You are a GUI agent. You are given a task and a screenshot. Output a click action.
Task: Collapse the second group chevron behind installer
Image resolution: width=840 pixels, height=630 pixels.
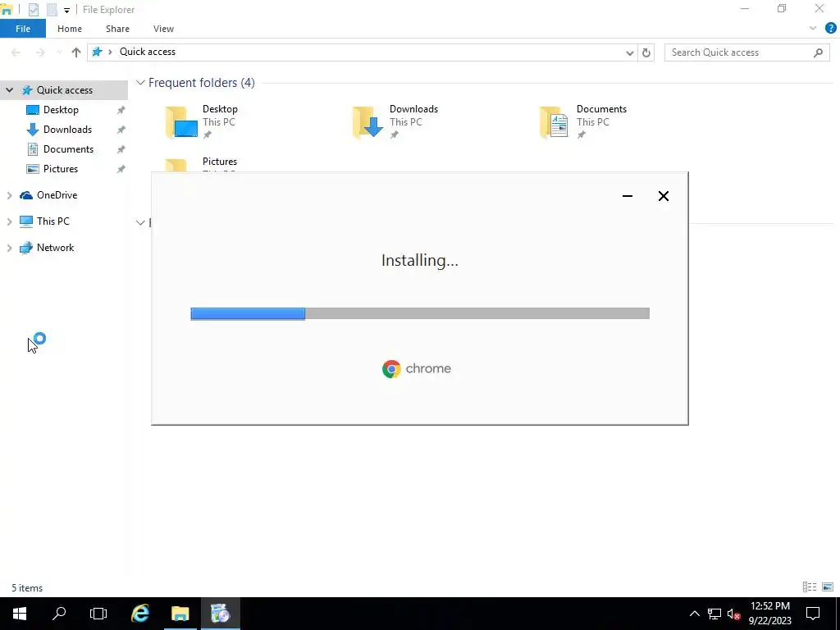[140, 222]
